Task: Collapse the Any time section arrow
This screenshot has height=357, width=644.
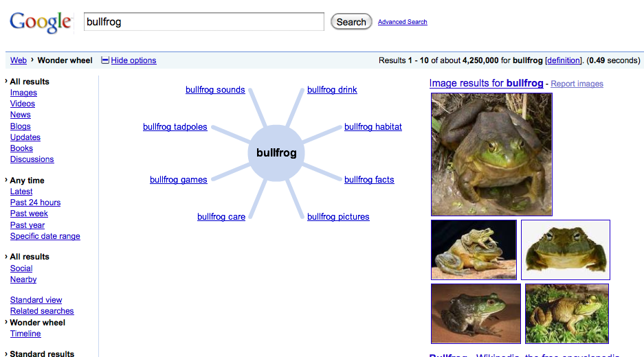Action: (x=6, y=180)
